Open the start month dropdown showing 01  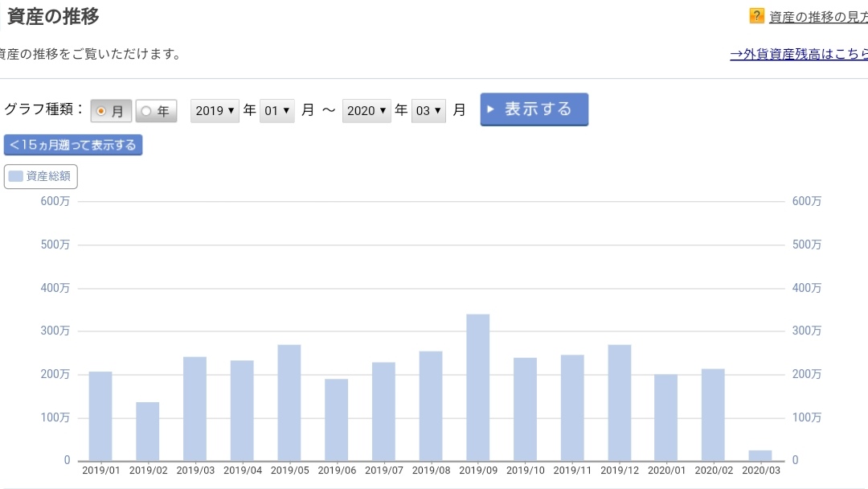tap(276, 111)
